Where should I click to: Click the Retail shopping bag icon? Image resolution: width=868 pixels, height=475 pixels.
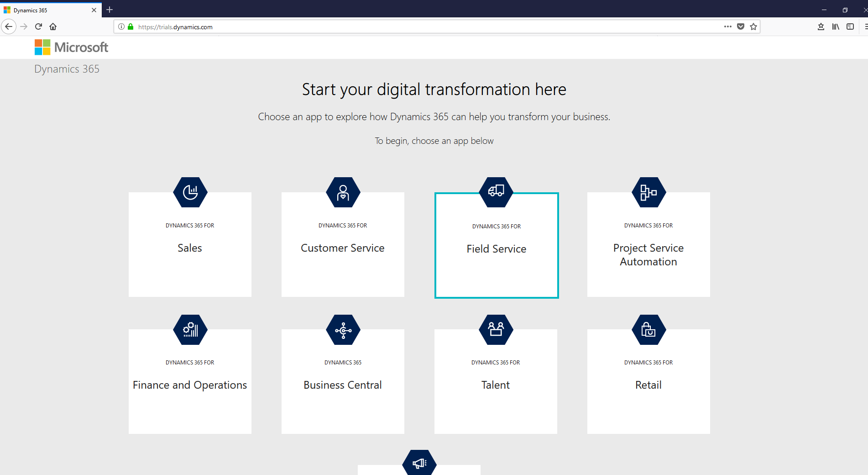649,330
